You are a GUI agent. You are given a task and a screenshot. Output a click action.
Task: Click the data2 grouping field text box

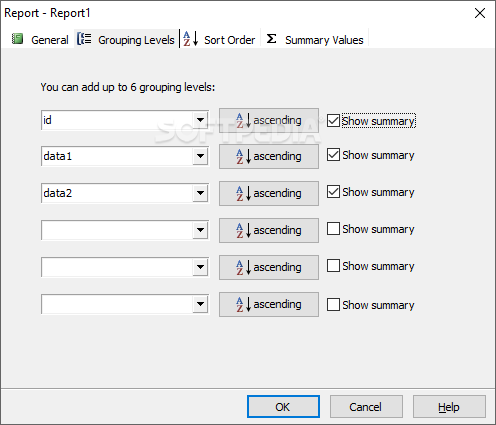117,193
